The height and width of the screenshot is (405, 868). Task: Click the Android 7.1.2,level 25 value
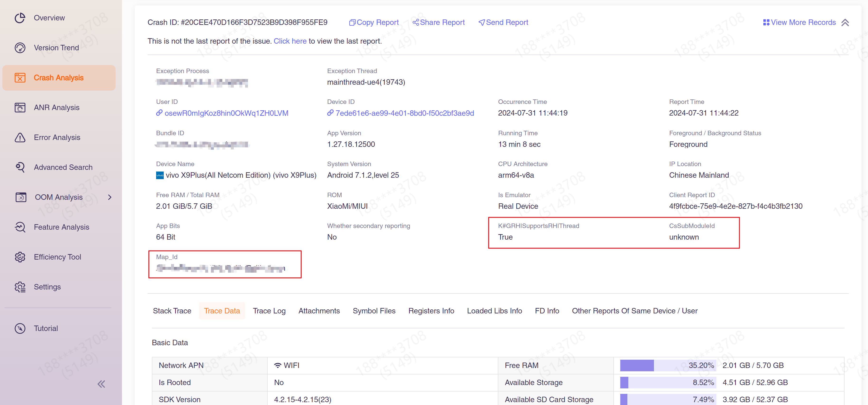[x=363, y=175]
